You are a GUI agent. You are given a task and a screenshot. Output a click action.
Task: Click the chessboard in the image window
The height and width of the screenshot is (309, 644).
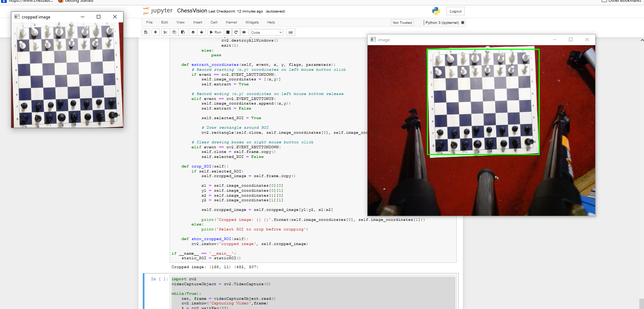click(483, 102)
